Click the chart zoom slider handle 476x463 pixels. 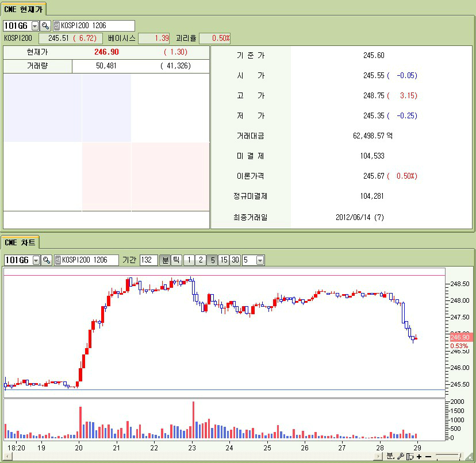[x=459, y=456]
